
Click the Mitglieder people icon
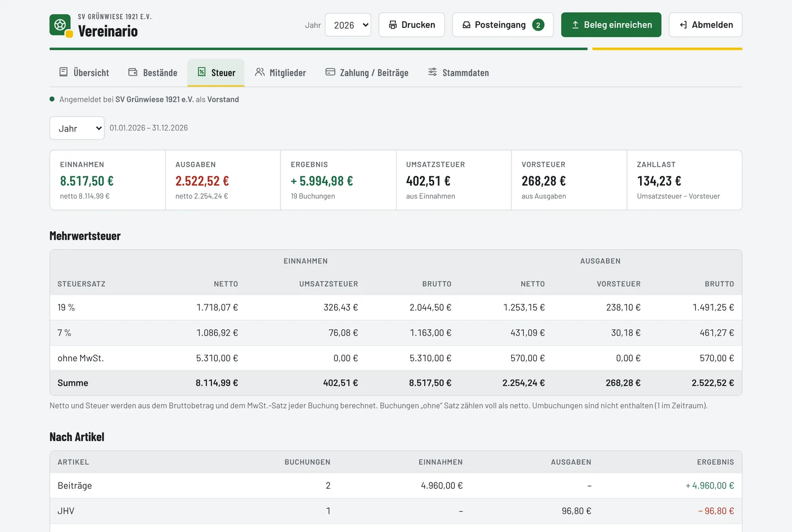[x=259, y=72]
